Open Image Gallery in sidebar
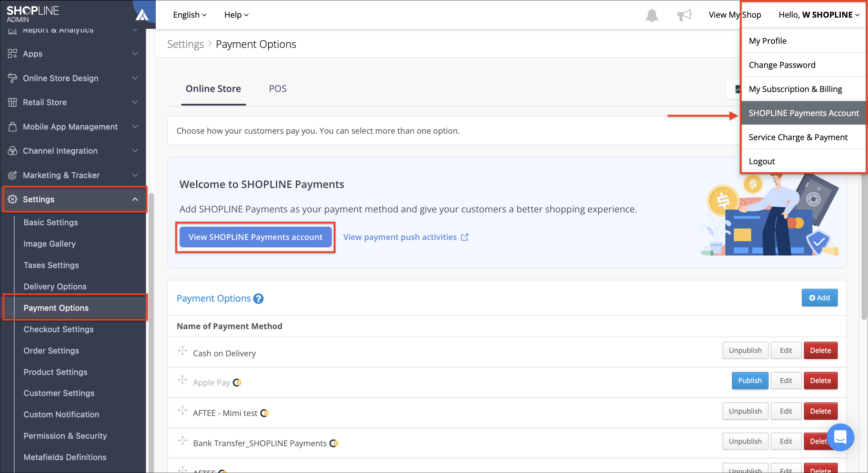This screenshot has width=868, height=473. [50, 244]
